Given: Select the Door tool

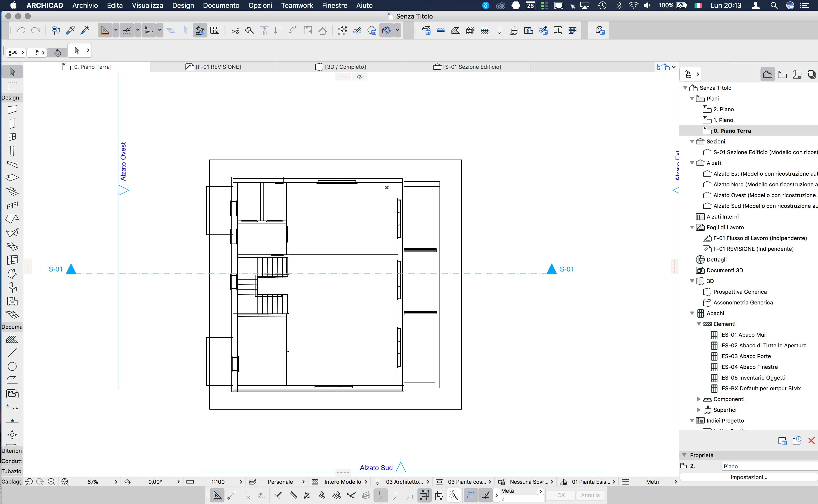Looking at the screenshot, I should (12, 123).
